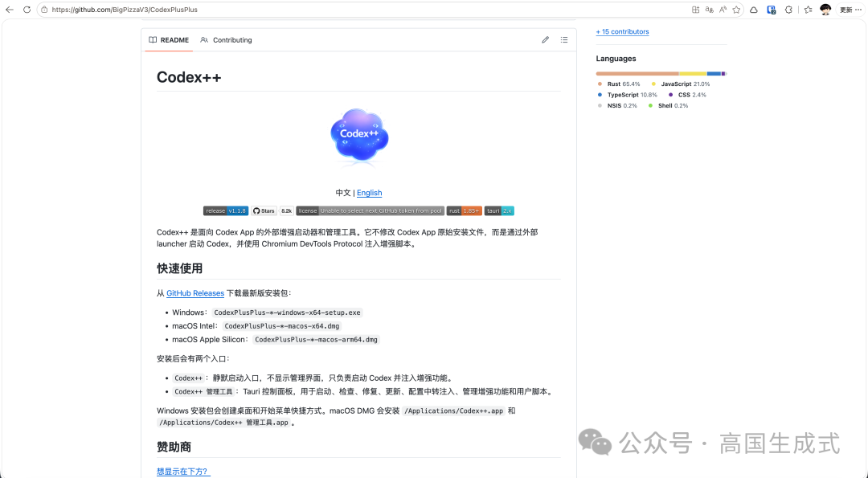Click the GitHub Stars badge

coord(264,210)
